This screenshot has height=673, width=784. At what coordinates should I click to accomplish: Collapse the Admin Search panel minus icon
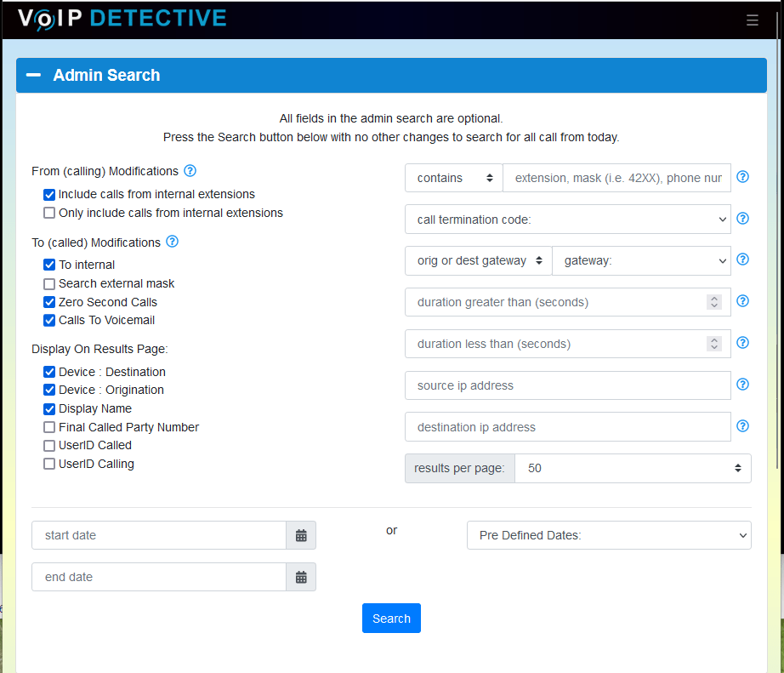[33, 75]
